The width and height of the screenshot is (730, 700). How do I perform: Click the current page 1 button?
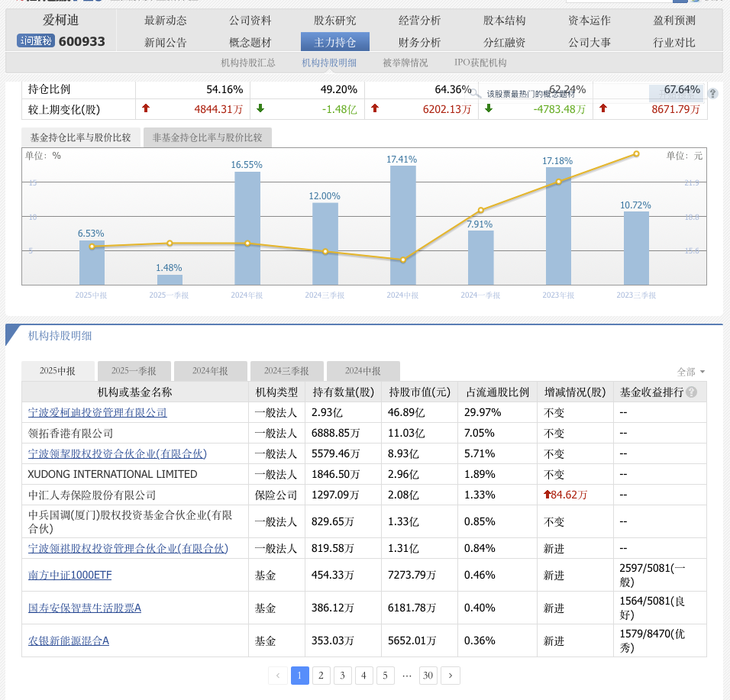click(x=300, y=676)
